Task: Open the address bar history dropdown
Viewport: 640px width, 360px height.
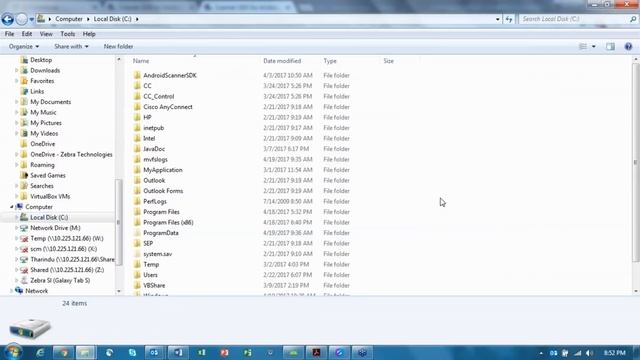Action: click(498, 19)
